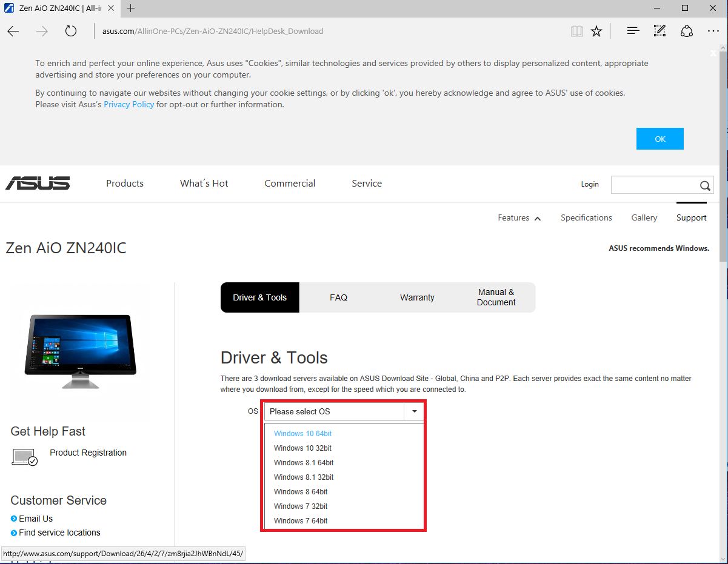Open the Share icon in the toolbar
Image resolution: width=728 pixels, height=564 pixels.
point(686,31)
